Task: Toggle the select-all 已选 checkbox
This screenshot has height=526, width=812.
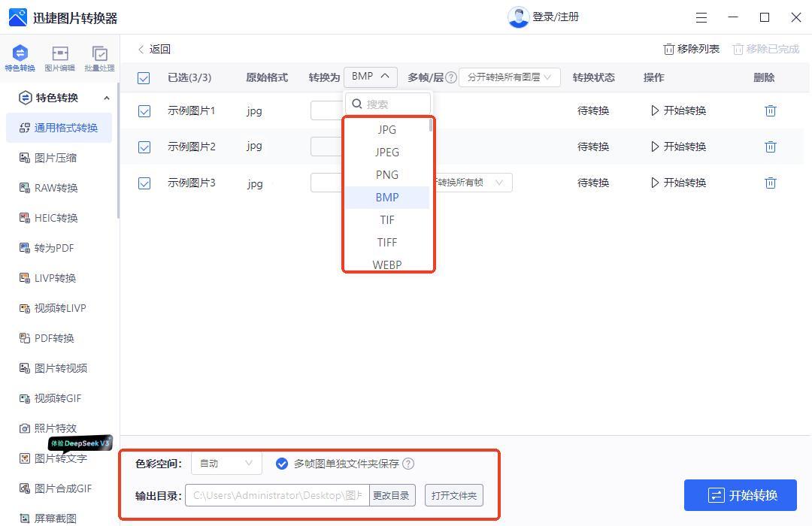Action: click(144, 78)
